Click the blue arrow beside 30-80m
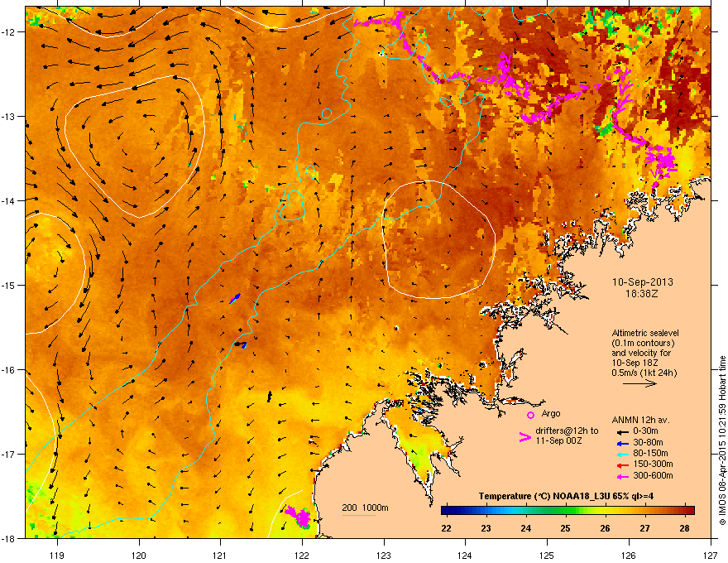728x563 pixels. [622, 444]
